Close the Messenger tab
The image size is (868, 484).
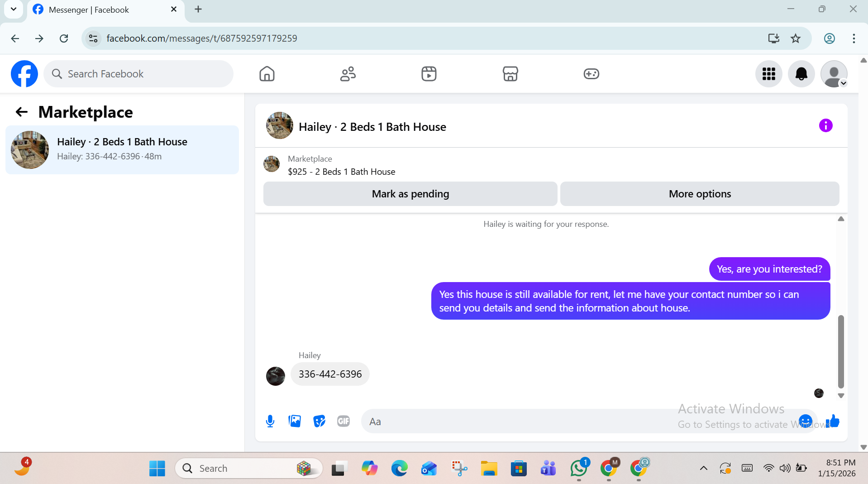pos(174,10)
